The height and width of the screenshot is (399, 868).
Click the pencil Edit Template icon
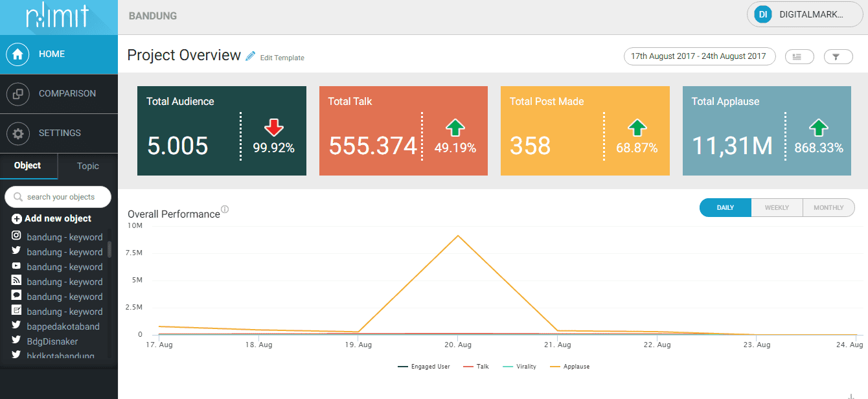pos(251,56)
